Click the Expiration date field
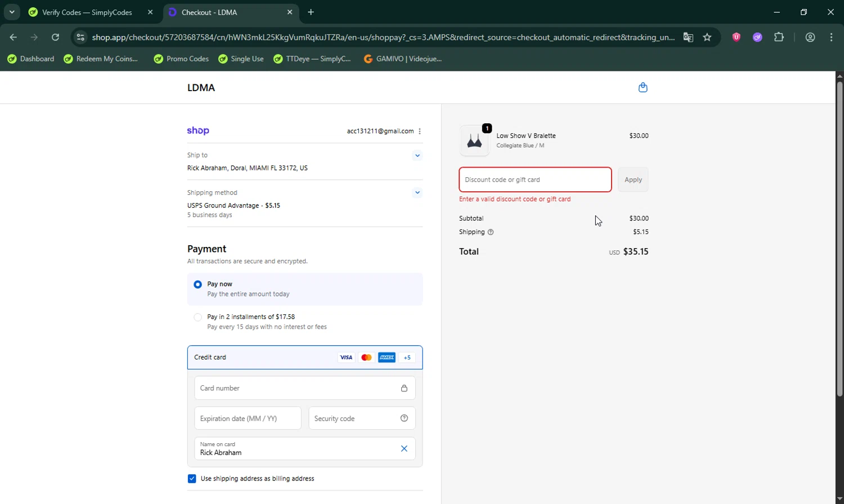 click(x=248, y=418)
